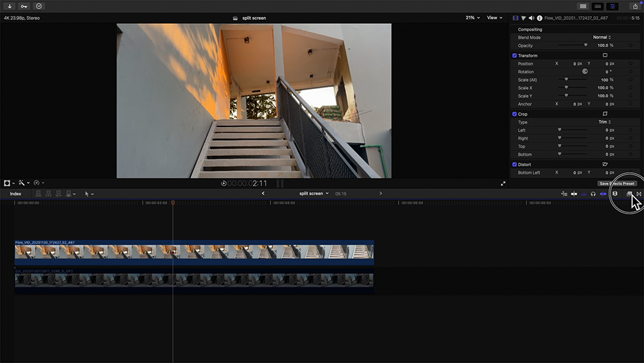The image size is (644, 363).
Task: Enter full screen viewer with arrows icon
Action: coord(503,183)
